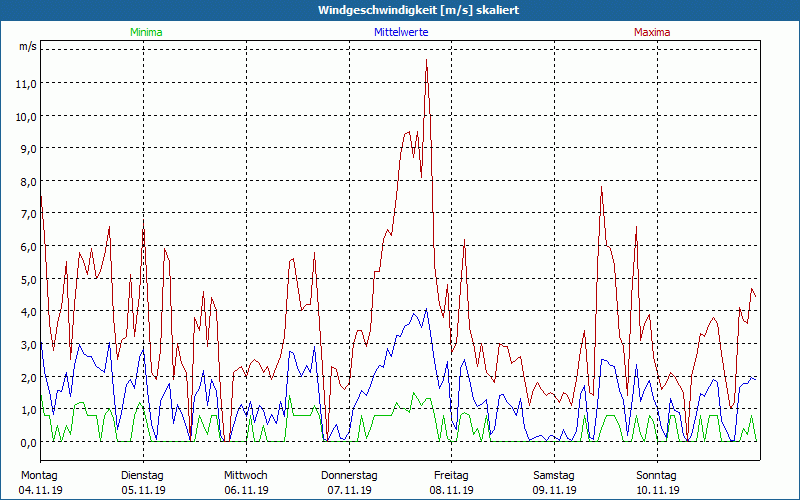Click the 04.11.19 date label
Image resolution: width=800 pixels, height=500 pixels.
[41, 490]
